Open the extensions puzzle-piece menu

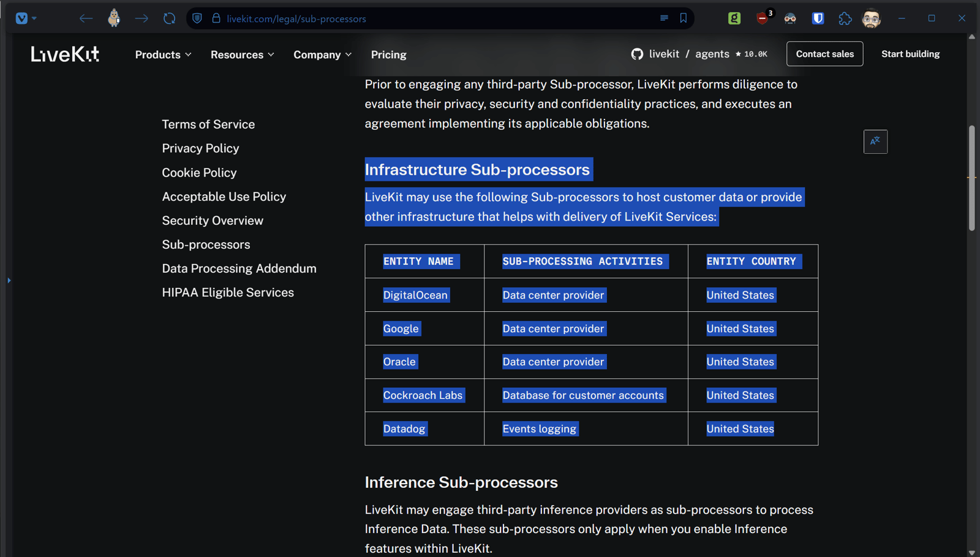[845, 18]
